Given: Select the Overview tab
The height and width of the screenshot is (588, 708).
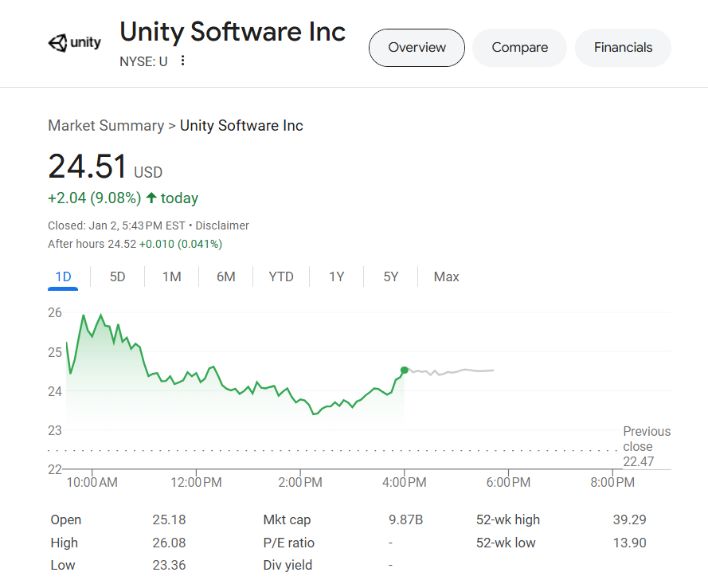Looking at the screenshot, I should (x=417, y=48).
